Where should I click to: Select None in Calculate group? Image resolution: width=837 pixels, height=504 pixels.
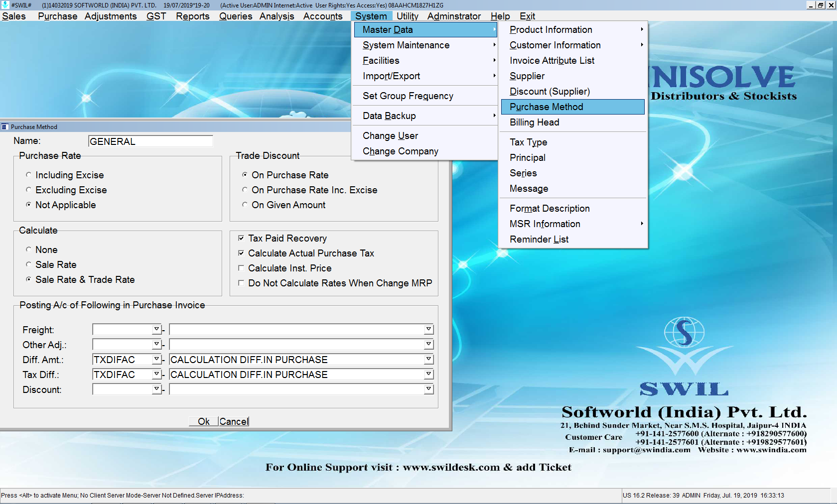point(28,250)
